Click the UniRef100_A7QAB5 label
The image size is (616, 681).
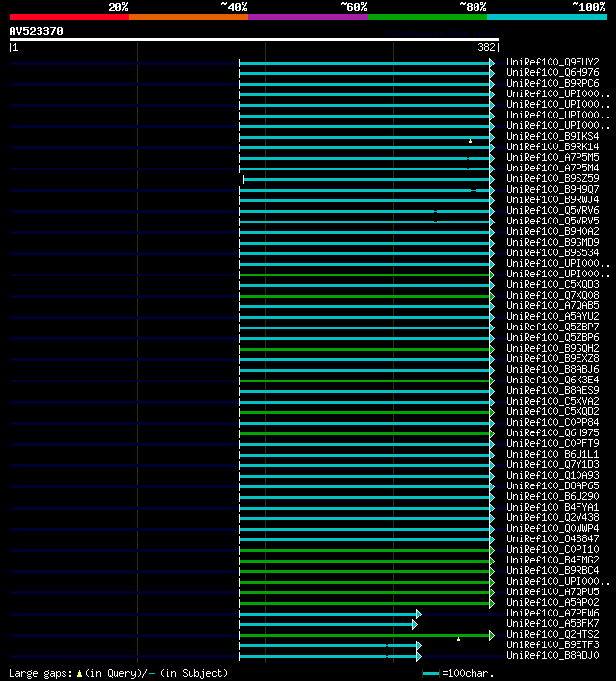[552, 305]
